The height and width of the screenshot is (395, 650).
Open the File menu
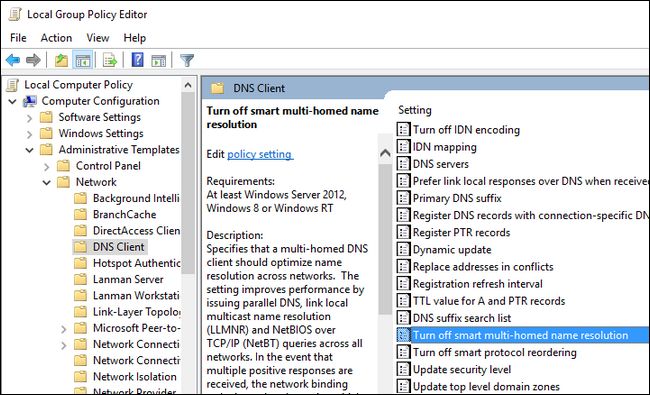tap(18, 38)
